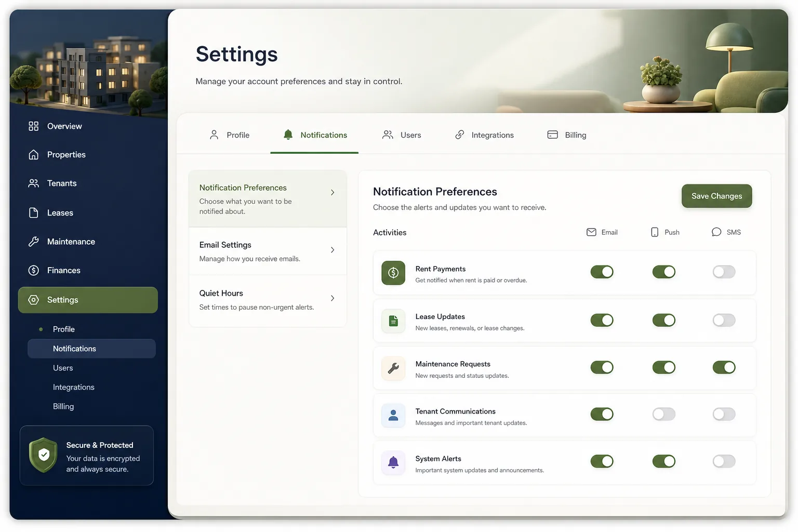Click the Properties house icon
Viewport: 798px width, 532px height.
(x=34, y=155)
